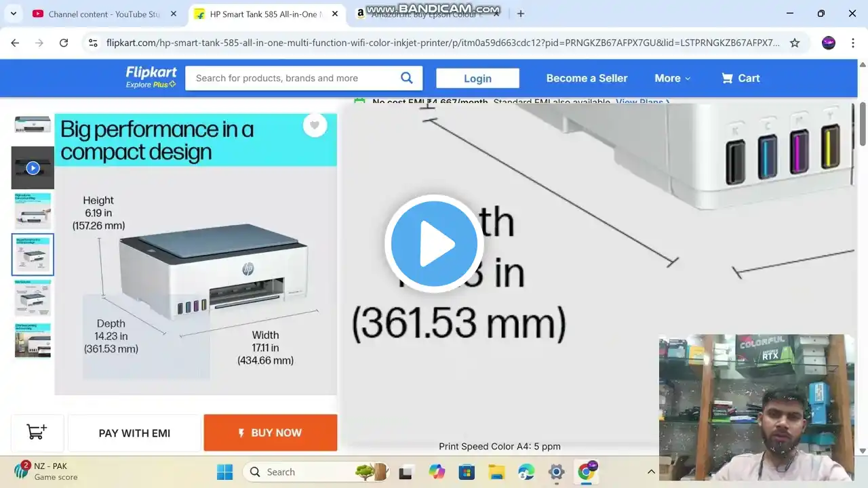Open the NZ - PAK game score widget
This screenshot has height=488, width=868.
(46, 471)
